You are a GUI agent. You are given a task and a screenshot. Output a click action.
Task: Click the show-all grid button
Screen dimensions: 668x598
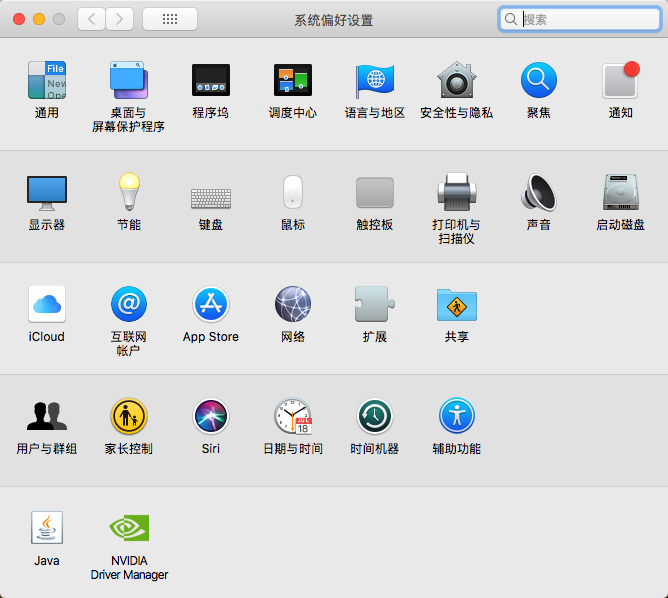point(170,19)
